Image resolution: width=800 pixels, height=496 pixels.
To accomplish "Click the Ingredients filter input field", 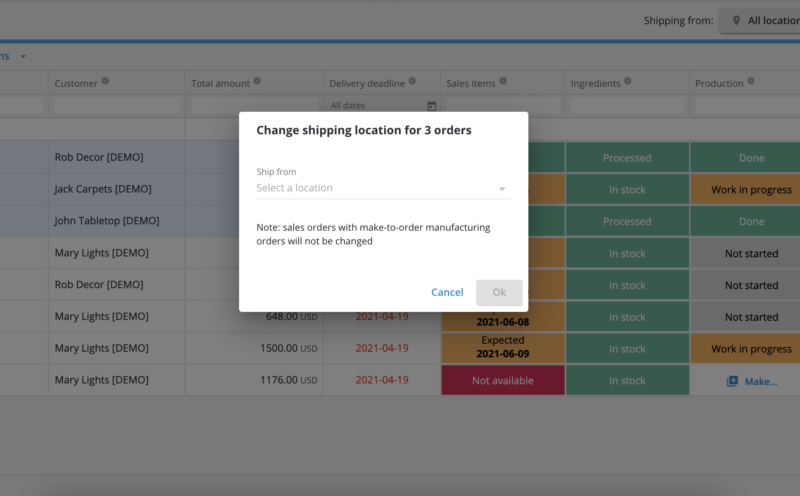I will click(627, 106).
